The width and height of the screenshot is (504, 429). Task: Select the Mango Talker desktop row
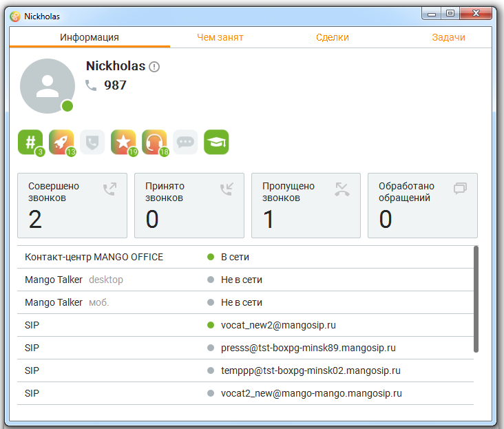246,280
